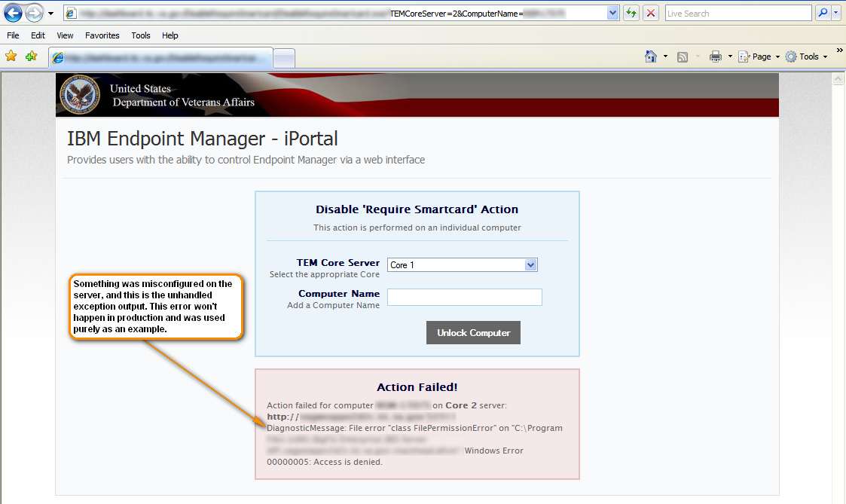Click the Veterans Affairs seal logo

pos(80,94)
